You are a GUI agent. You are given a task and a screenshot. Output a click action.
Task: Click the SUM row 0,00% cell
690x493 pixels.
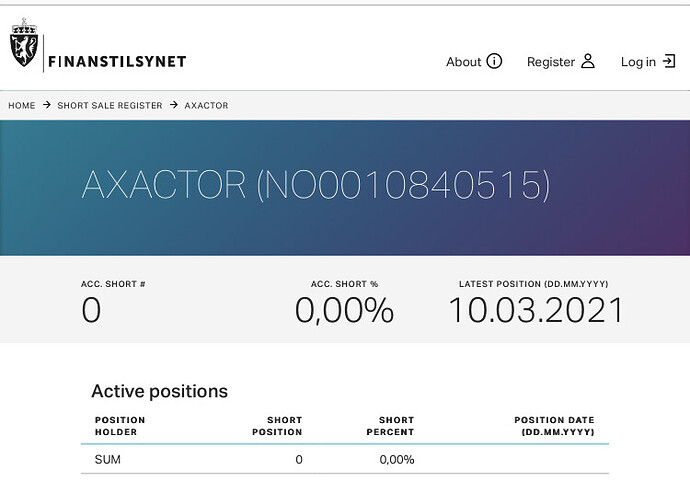pyautogui.click(x=397, y=460)
